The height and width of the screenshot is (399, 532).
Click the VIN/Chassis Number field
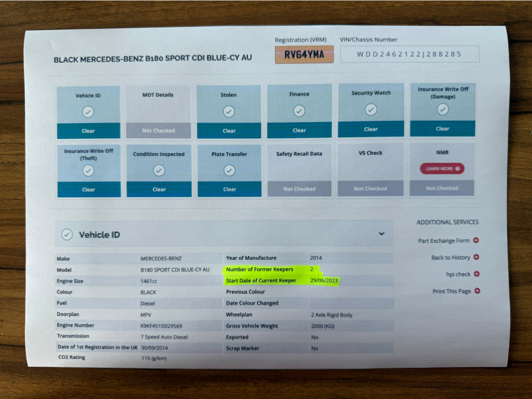[409, 54]
